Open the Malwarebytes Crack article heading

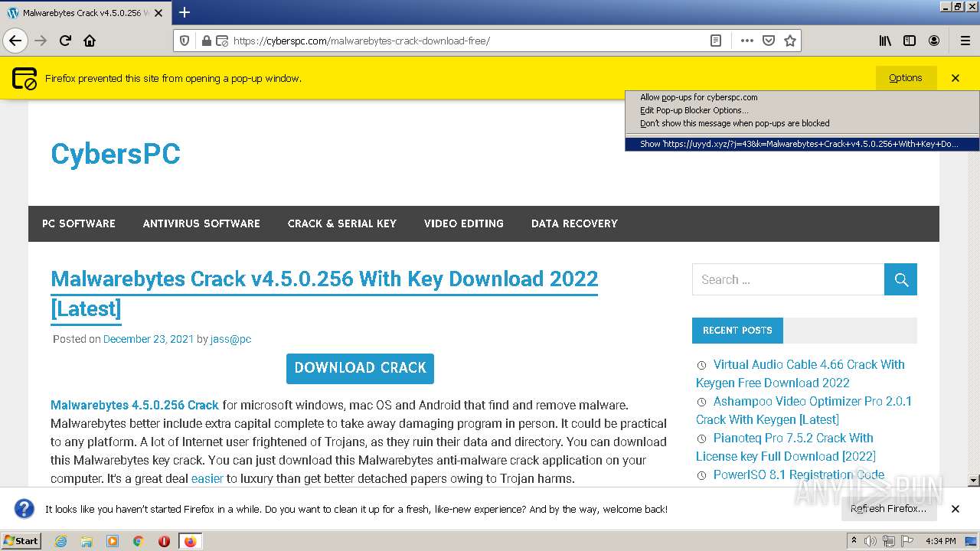325,294
